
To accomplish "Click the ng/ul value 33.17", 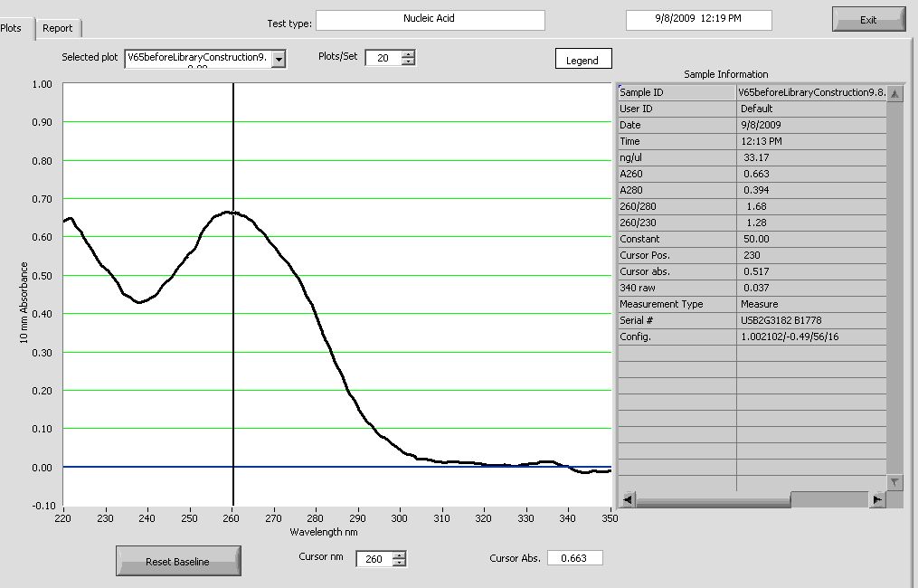I will 756,157.
